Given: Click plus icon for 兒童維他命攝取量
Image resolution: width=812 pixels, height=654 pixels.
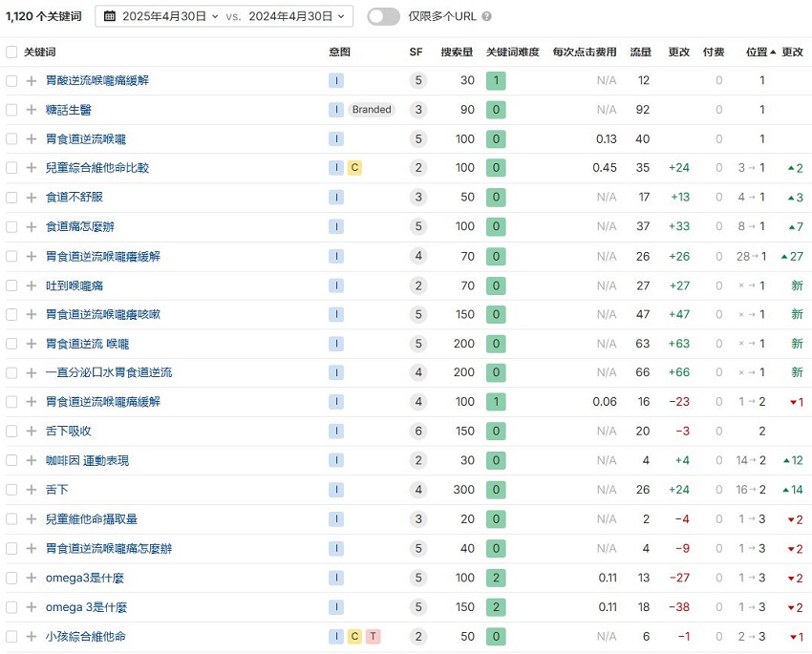Looking at the screenshot, I should click(x=32, y=519).
